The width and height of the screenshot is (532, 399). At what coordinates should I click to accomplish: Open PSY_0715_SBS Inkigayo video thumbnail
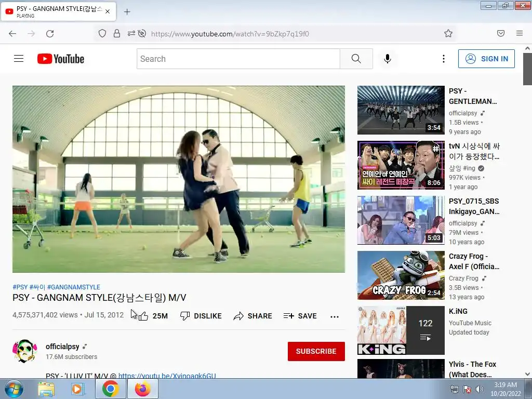(x=401, y=220)
